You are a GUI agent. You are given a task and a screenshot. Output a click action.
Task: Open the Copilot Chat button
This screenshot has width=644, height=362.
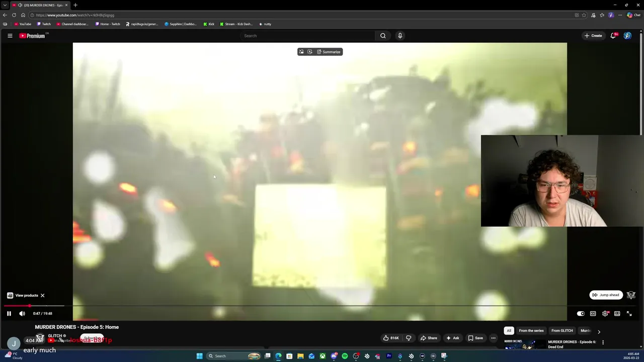[633, 15]
